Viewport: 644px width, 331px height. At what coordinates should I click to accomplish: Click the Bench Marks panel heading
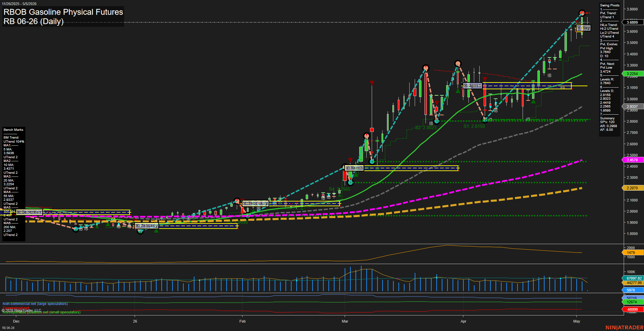[x=14, y=130]
